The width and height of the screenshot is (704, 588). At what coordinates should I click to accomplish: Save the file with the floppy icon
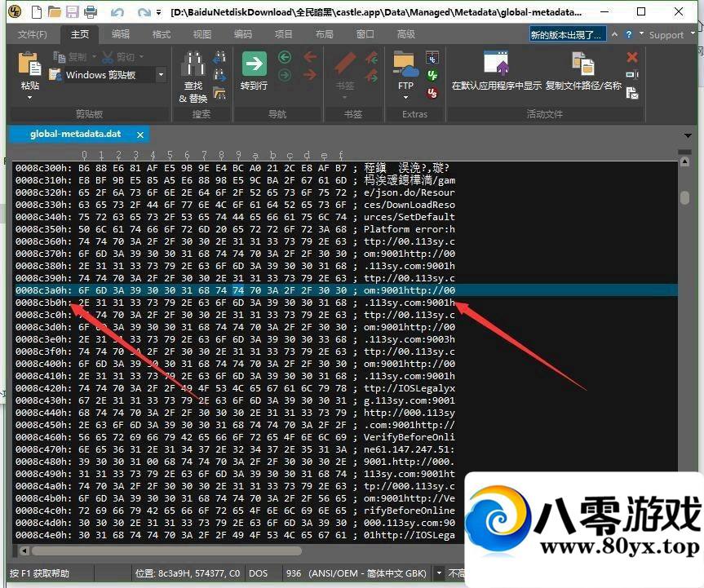[73, 11]
